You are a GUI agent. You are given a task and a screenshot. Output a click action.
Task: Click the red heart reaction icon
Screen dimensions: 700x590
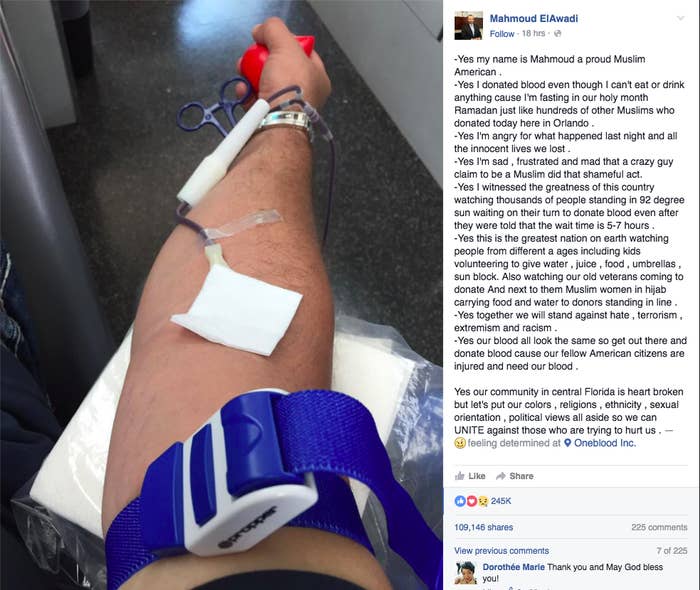coord(471,501)
